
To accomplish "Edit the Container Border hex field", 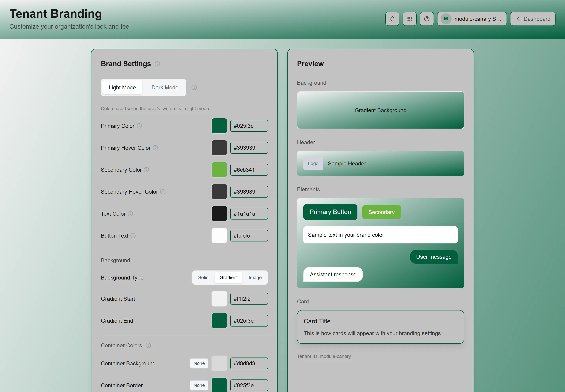I will [x=249, y=385].
